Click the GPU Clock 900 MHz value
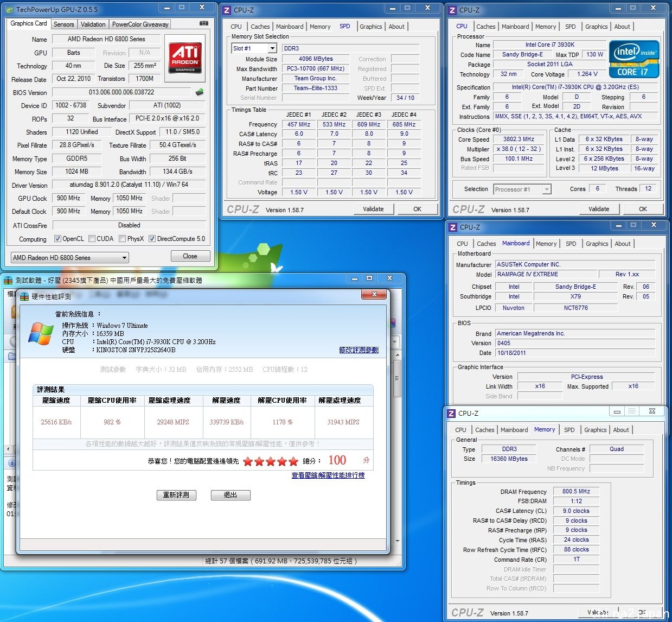This screenshot has width=672, height=622. pyautogui.click(x=68, y=199)
